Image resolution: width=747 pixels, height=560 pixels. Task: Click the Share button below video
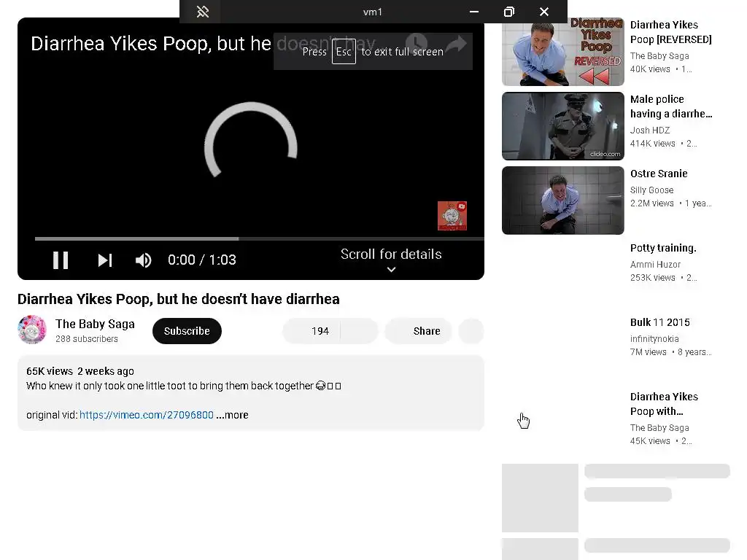point(418,331)
